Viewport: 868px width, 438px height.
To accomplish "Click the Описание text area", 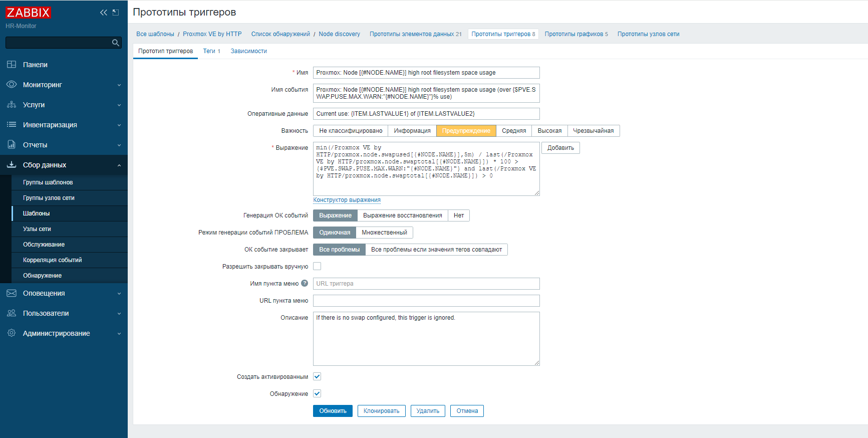I will click(426, 339).
